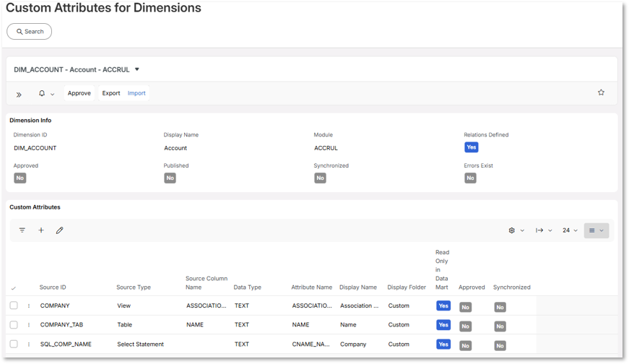The image size is (629, 364).
Task: Click the Synchronized column header in the table
Action: point(511,287)
